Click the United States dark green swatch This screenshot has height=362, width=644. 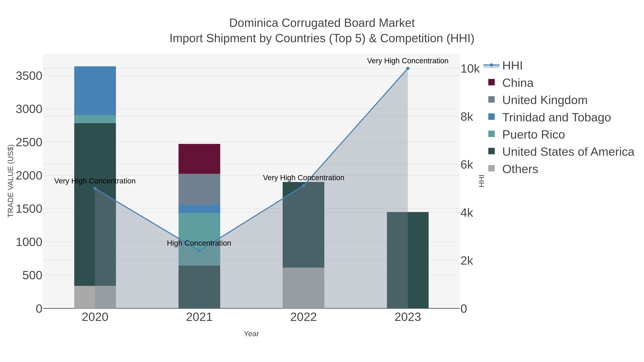pos(492,151)
